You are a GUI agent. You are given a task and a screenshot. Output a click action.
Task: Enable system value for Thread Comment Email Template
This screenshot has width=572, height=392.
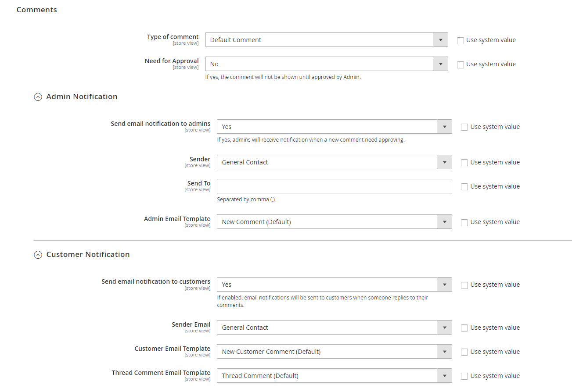464,376
